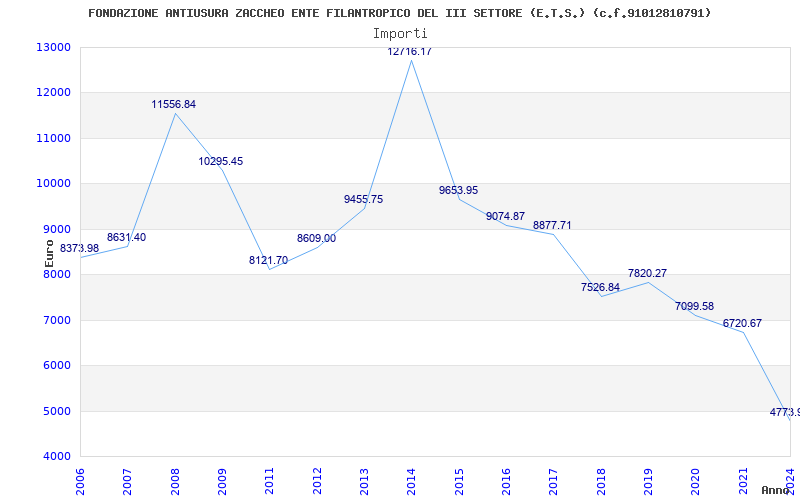Click the x-axis year 2013
Viewport: 800px width, 500px height.
tap(364, 481)
